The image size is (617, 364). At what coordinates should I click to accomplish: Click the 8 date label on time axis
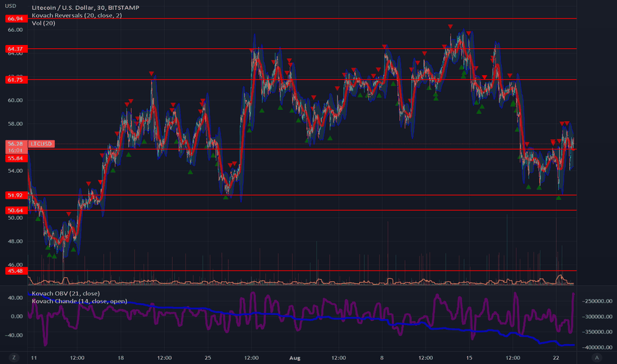pyautogui.click(x=382, y=358)
